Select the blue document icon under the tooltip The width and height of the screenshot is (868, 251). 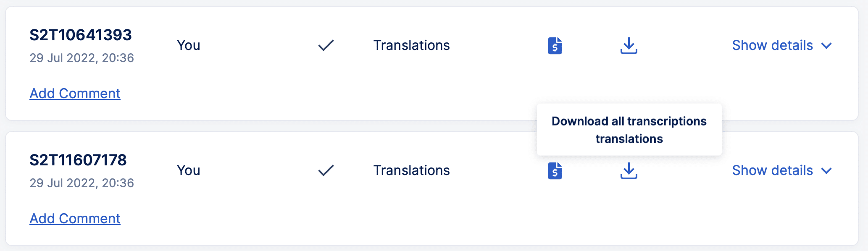click(x=555, y=171)
